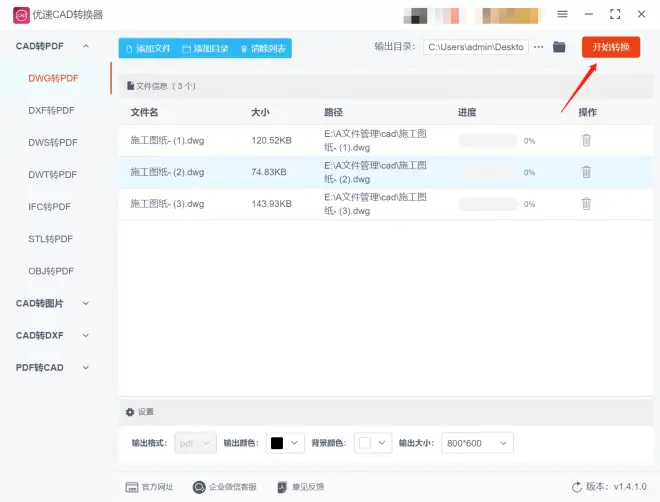Click the file name 施工图纸- (2).dwg
This screenshot has height=502, width=660.
(168, 172)
